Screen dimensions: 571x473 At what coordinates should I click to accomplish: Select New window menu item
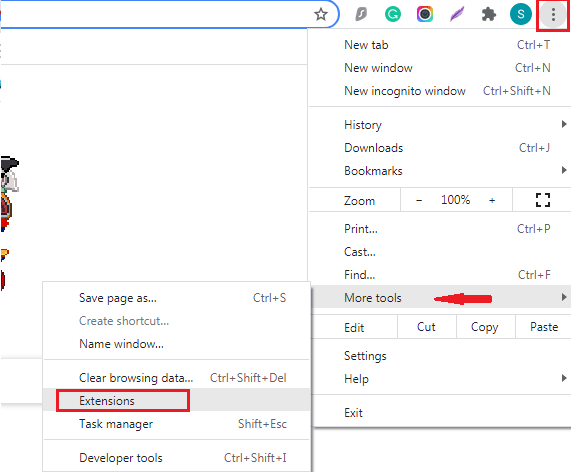pyautogui.click(x=440, y=68)
